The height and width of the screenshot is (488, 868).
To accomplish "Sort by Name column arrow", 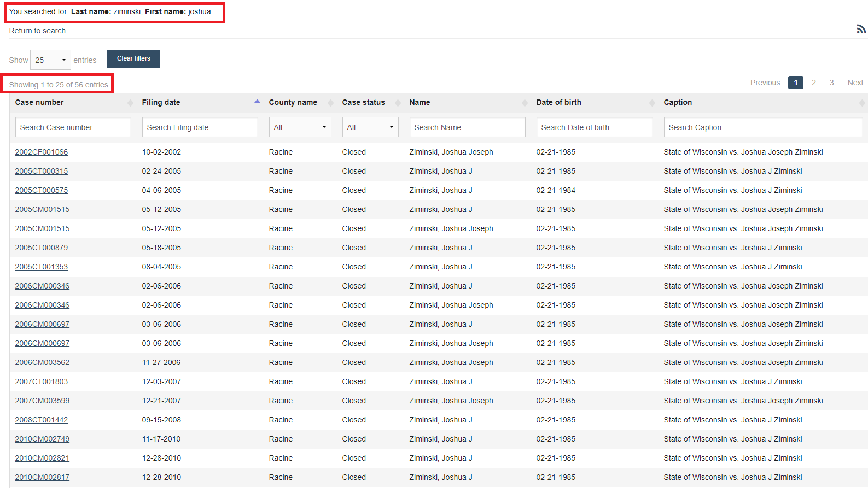I will click(x=525, y=103).
